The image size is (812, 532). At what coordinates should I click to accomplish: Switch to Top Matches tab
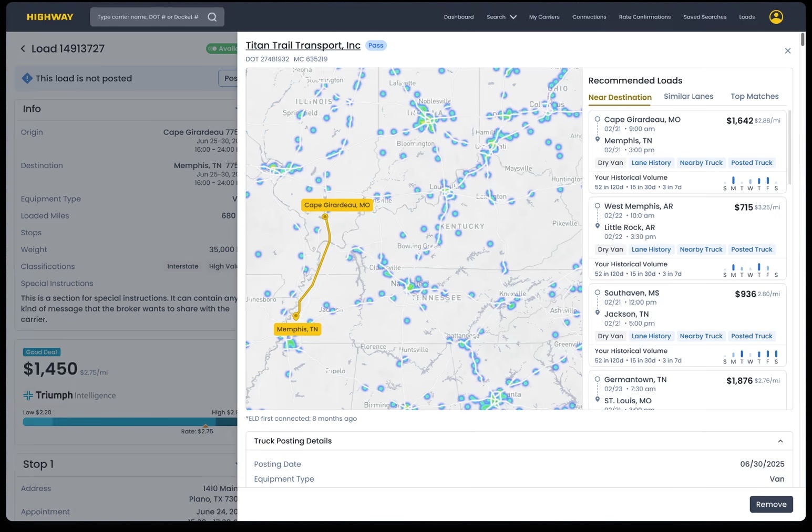755,96
